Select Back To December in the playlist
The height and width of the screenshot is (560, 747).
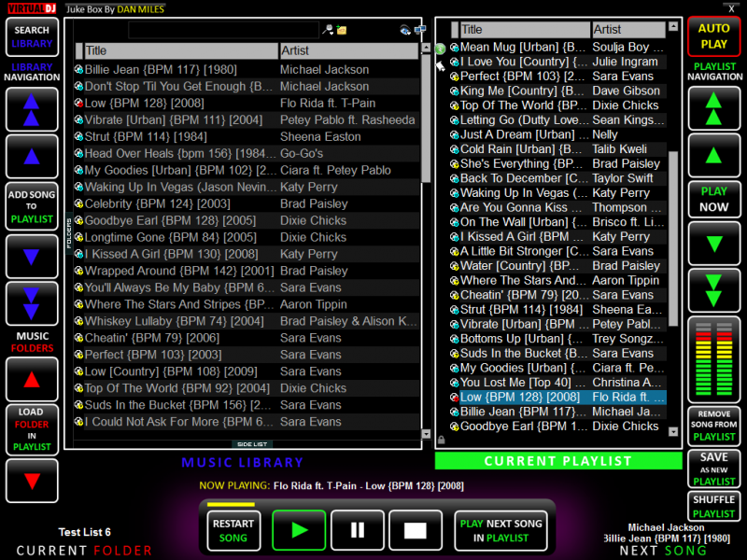click(557, 178)
